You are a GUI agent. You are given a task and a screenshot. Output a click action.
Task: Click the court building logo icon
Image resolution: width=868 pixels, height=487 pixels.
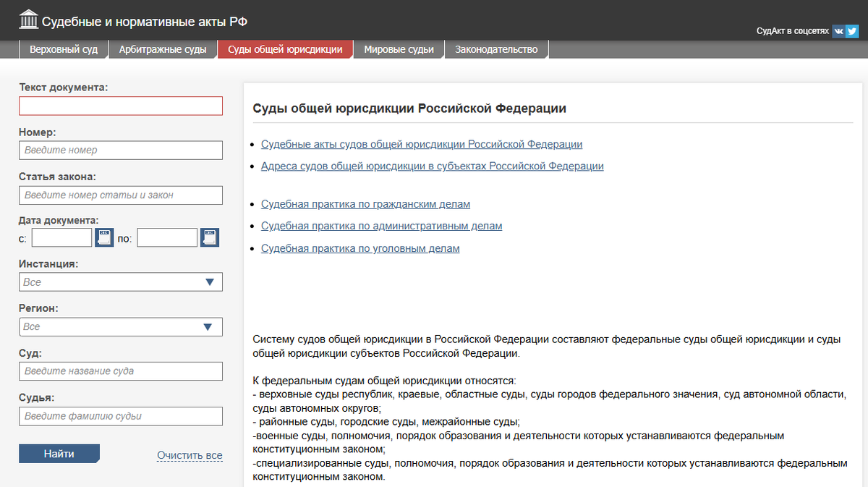tap(29, 19)
